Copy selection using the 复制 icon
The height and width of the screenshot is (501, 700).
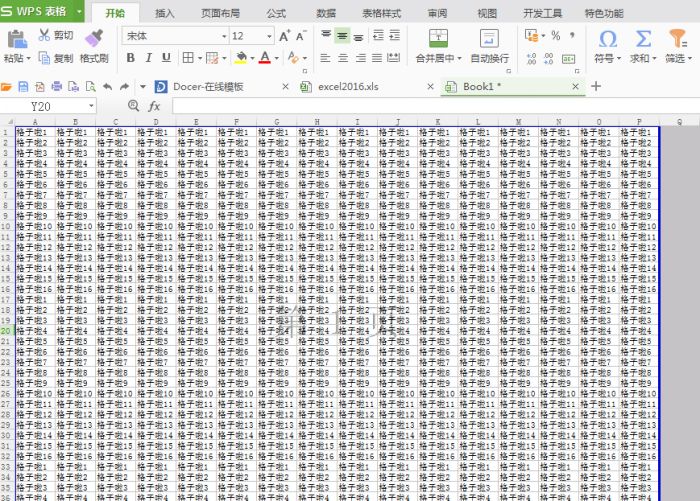tap(44, 58)
